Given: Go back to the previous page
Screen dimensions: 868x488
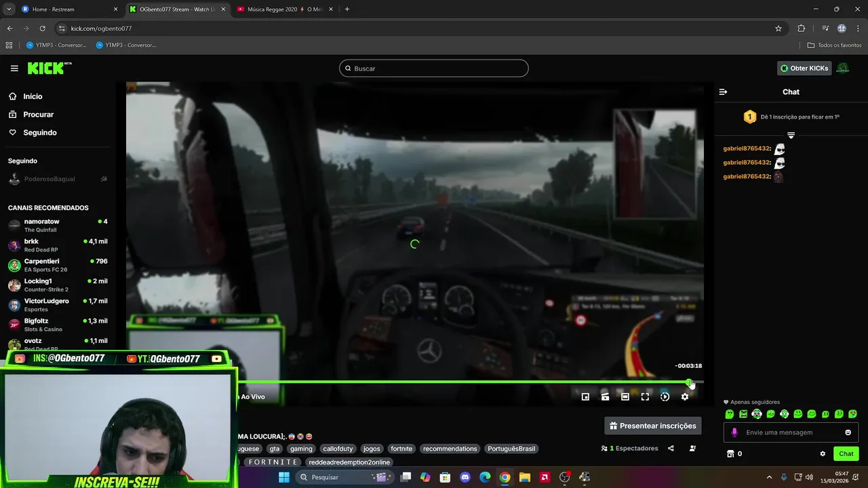Looking at the screenshot, I should [9, 28].
